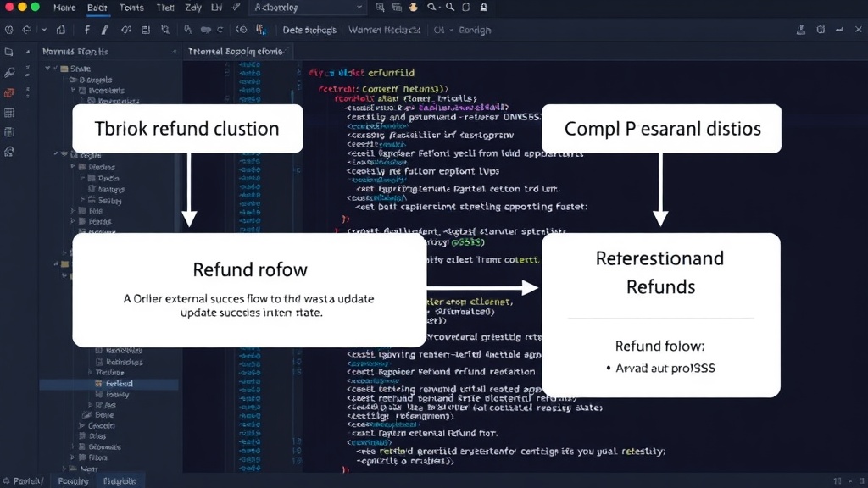
Task: Expand the "Peids" tree folder
Action: pyautogui.click(x=73, y=221)
